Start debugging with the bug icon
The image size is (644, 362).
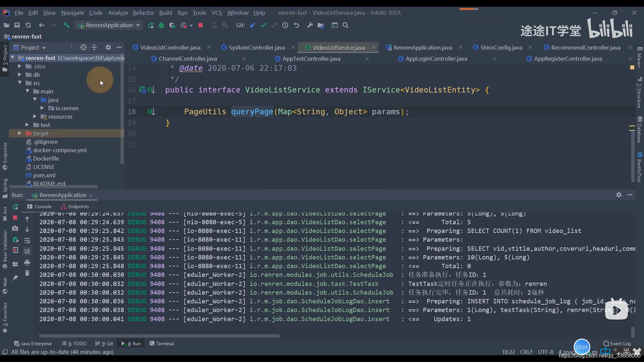(x=161, y=25)
